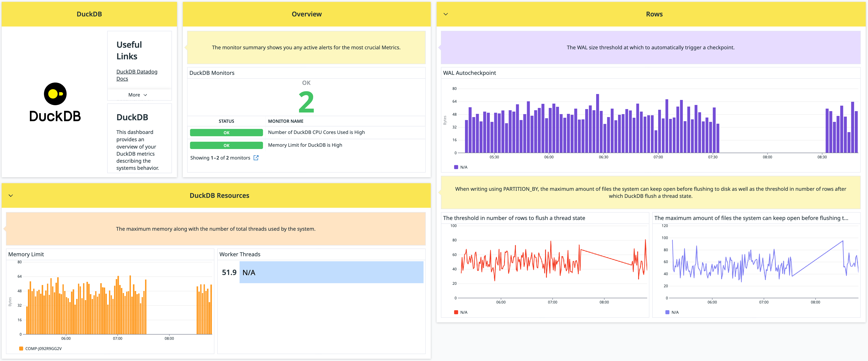
Task: Click the Worker Threads value 51.9
Action: tap(229, 272)
